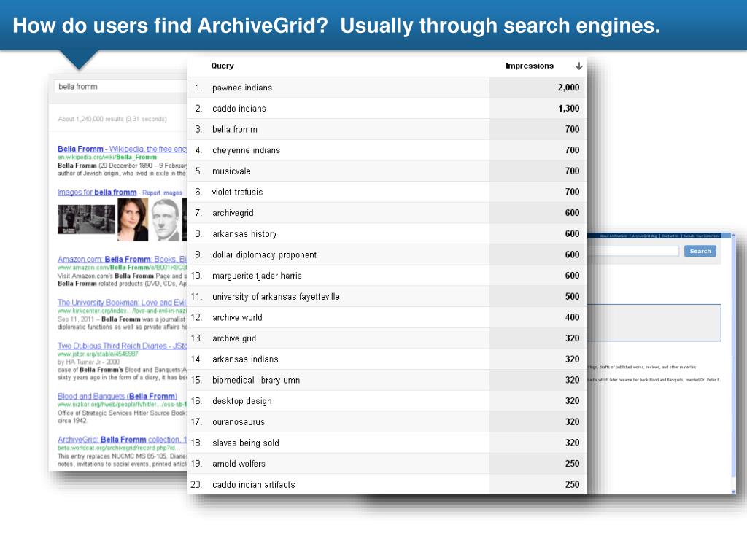Select the 'ouranosaurus' query row
This screenshot has width=747, height=560.
pos(387,422)
